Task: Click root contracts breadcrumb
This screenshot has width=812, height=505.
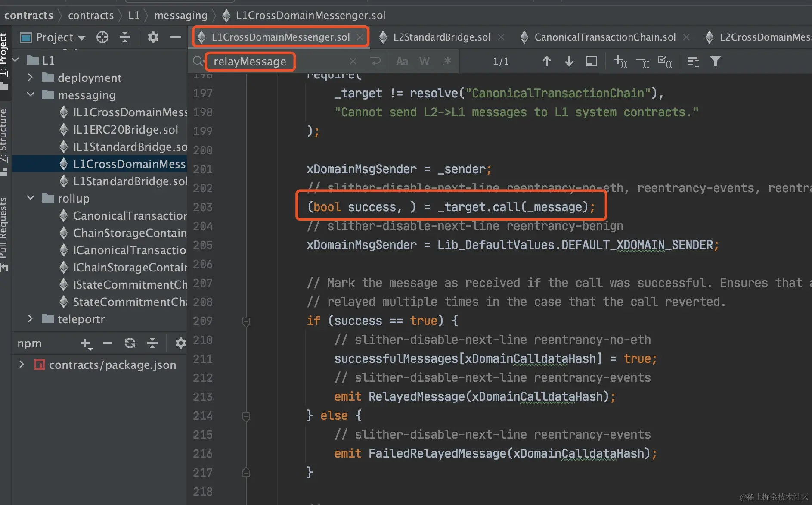Action: pyautogui.click(x=28, y=16)
